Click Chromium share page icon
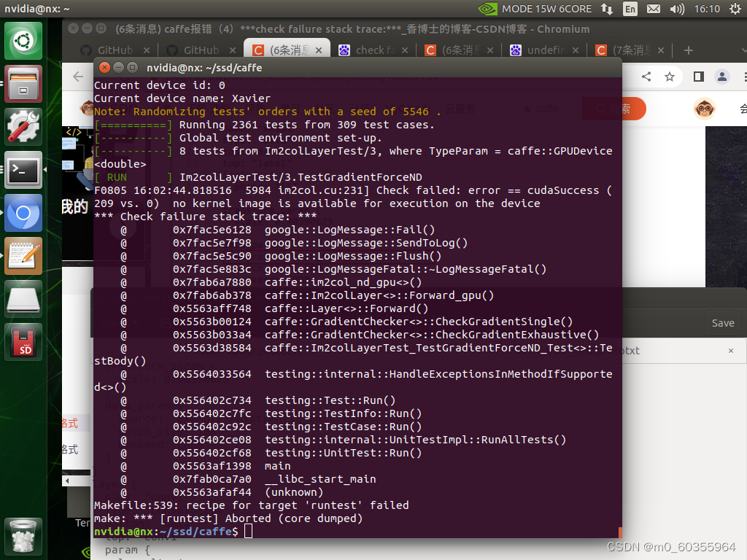The height and width of the screenshot is (560, 747). (646, 76)
